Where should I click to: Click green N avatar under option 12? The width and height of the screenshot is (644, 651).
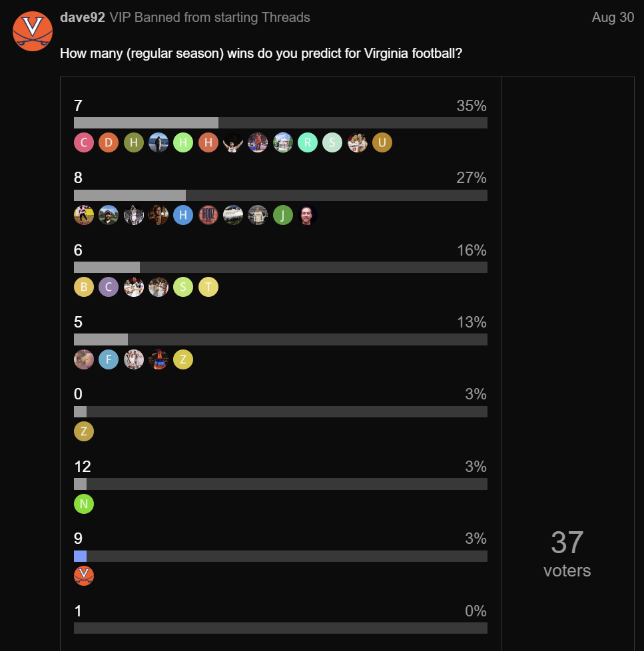[84, 504]
